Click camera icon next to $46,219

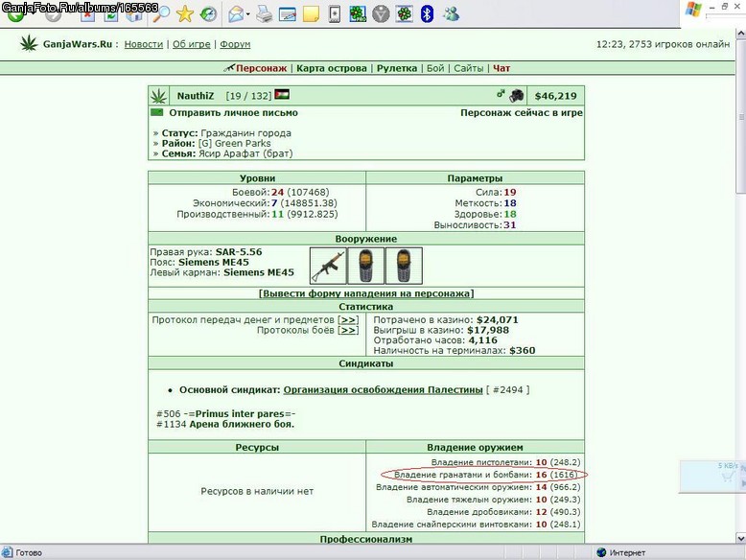[517, 96]
